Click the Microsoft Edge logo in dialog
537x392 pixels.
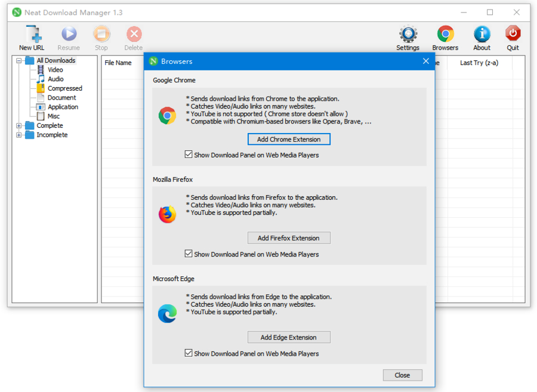coord(167,313)
